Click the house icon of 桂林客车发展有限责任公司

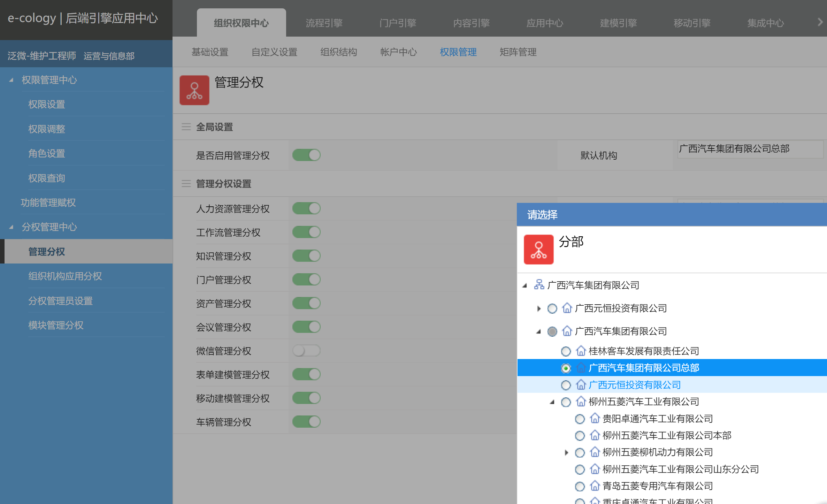coord(581,351)
